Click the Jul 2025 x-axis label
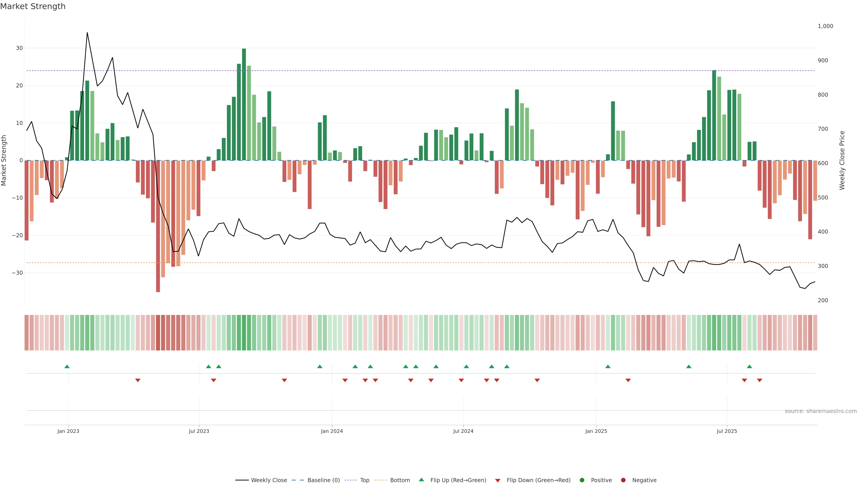Screen dimensions: 868x488 pos(727,431)
